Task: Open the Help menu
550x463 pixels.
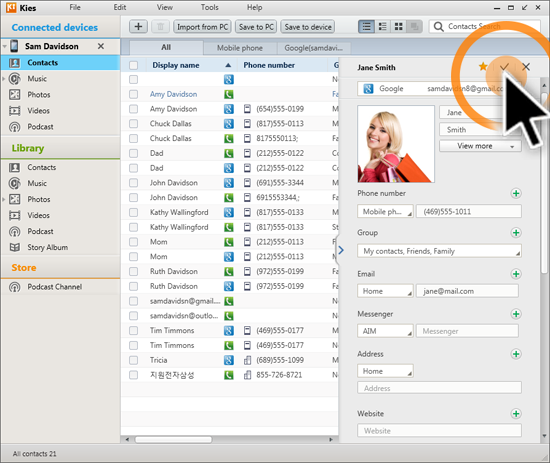Action: pos(254,7)
